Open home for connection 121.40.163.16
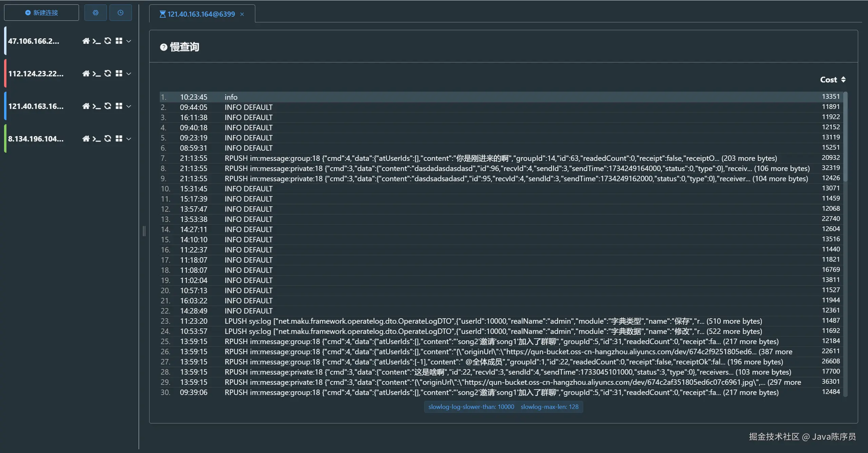The image size is (868, 453). [x=86, y=106]
